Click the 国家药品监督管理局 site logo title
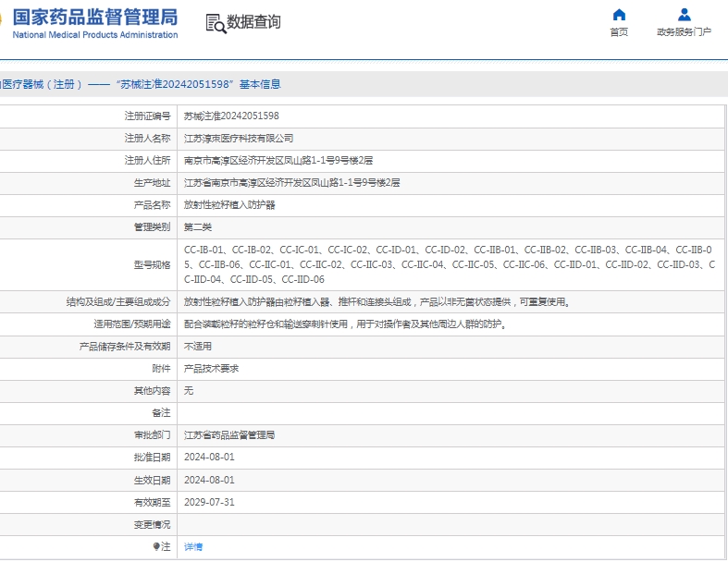Screen dimensions: 728x562 tap(94, 18)
